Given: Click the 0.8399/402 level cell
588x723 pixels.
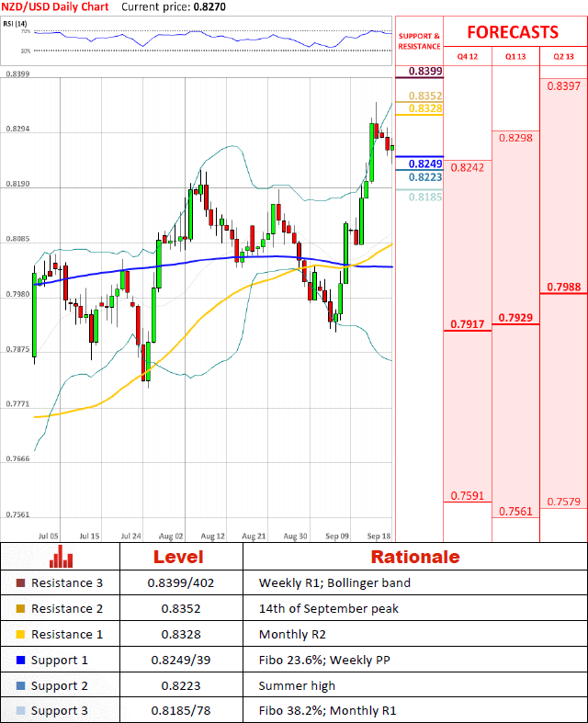Looking at the screenshot, I should (181, 582).
